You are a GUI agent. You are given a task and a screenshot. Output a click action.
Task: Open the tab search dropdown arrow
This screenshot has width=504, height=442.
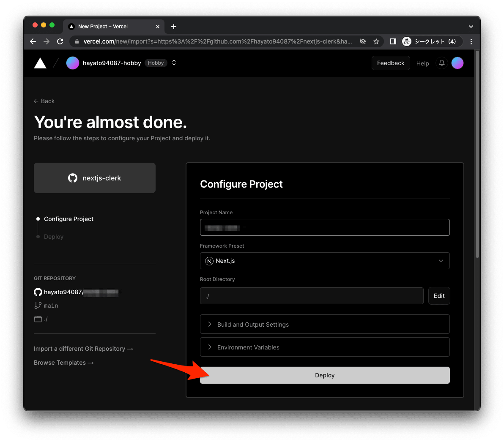471,27
